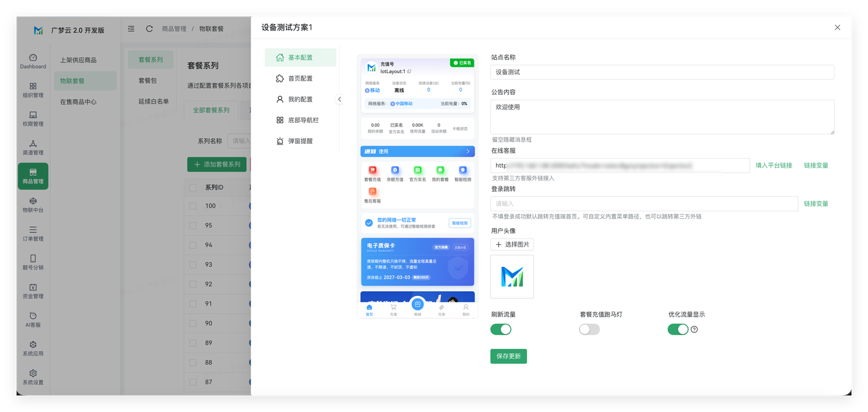Focus the 登录跳转 input field

[644, 204]
